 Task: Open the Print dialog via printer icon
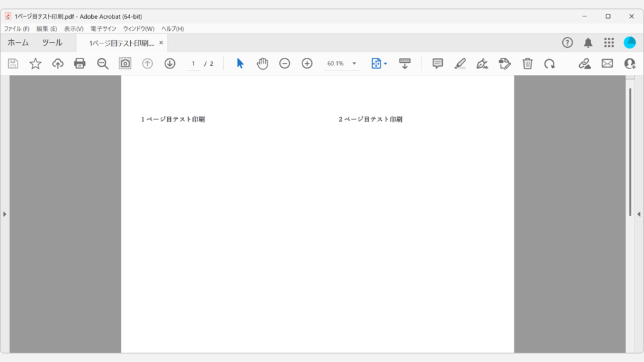tap(80, 63)
